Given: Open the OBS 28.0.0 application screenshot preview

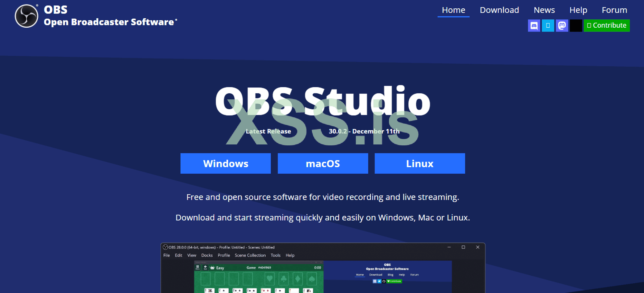Looking at the screenshot, I should pyautogui.click(x=323, y=268).
